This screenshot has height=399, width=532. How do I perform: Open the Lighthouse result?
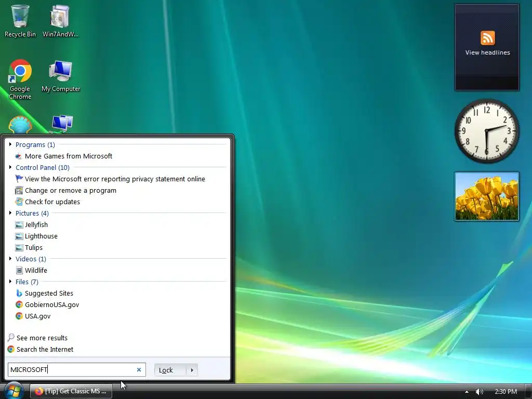pos(41,236)
